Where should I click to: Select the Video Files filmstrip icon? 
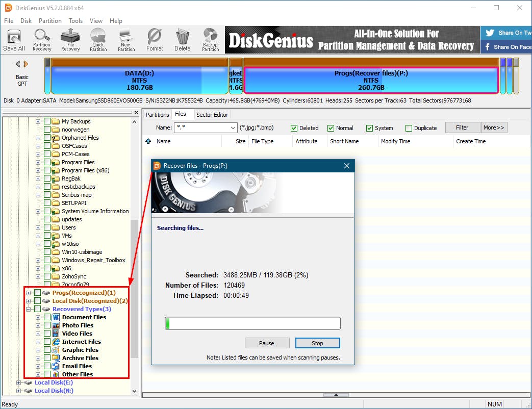56,334
